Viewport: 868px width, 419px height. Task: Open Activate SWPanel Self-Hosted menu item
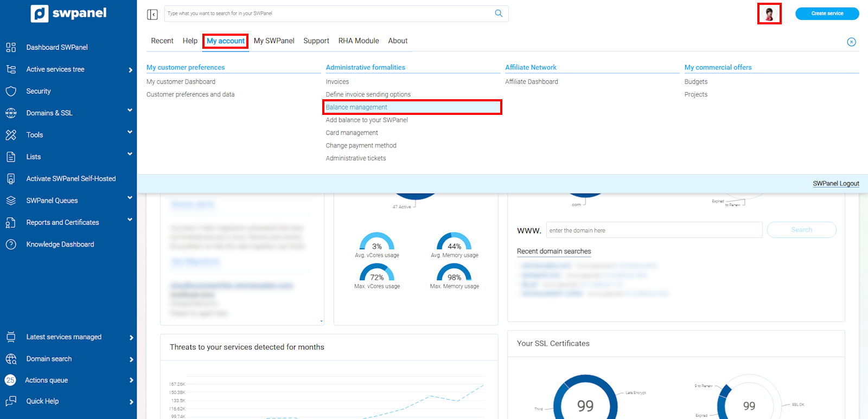tap(71, 179)
